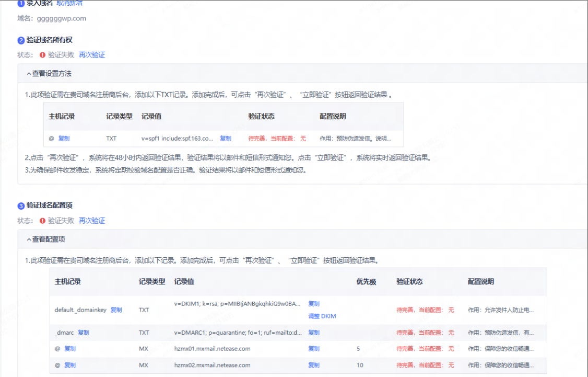Copy hzmx01.mxmail.netease.com record value
588x377 pixels.
(314, 348)
